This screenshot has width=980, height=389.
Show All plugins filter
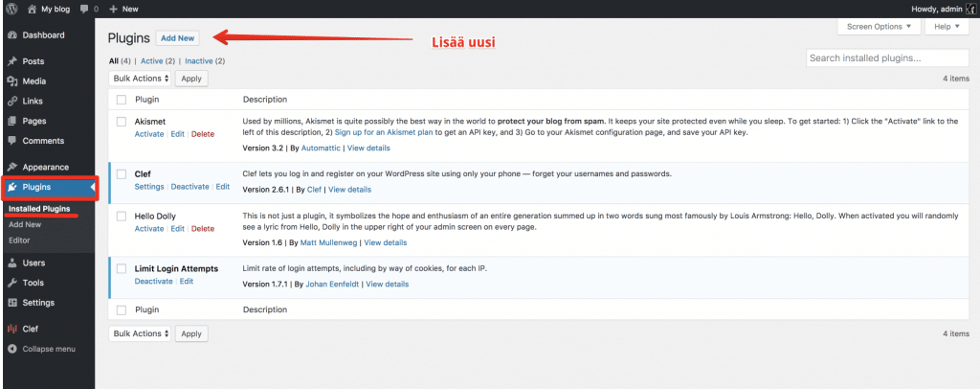113,61
